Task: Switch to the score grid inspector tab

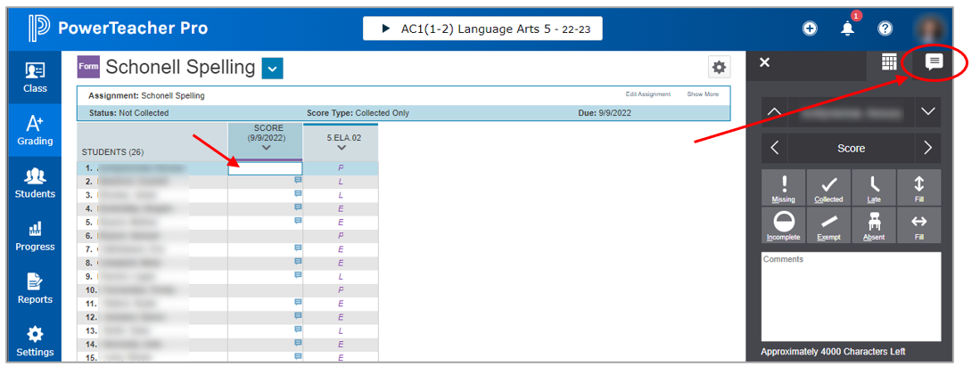Action: [x=889, y=61]
